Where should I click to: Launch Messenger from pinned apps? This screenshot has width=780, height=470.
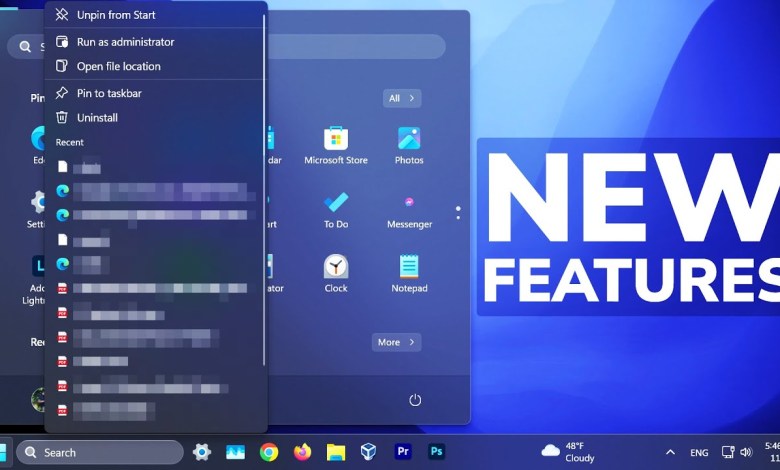(x=409, y=210)
